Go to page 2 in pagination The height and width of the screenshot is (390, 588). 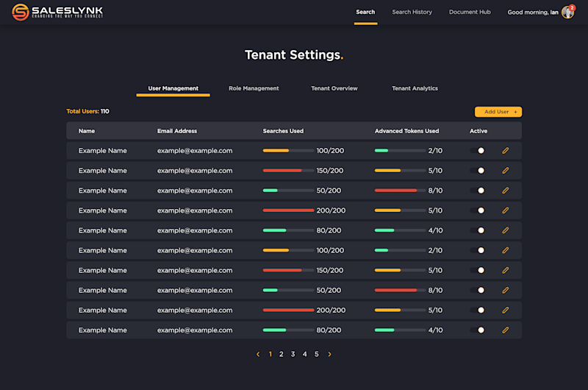click(x=282, y=354)
